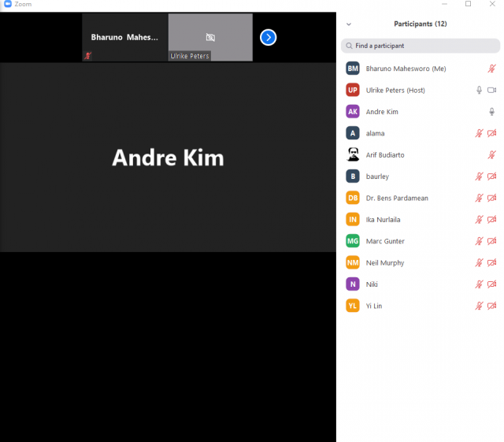
Task: Select Ulrike Peters' video thumbnail
Action: [210, 37]
